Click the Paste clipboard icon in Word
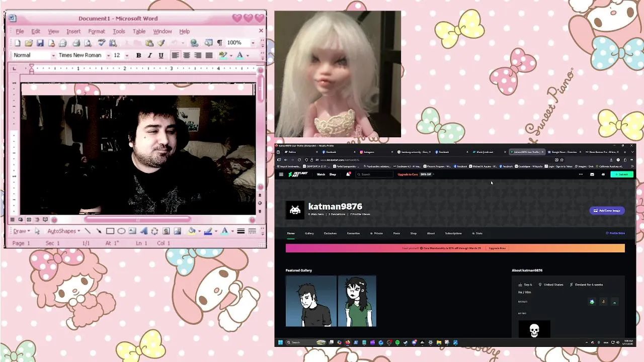The height and width of the screenshot is (362, 644). [x=149, y=43]
